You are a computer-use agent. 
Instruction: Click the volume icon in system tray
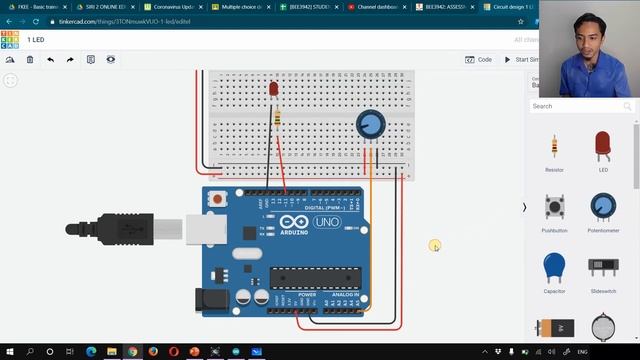pyautogui.click(x=552, y=352)
